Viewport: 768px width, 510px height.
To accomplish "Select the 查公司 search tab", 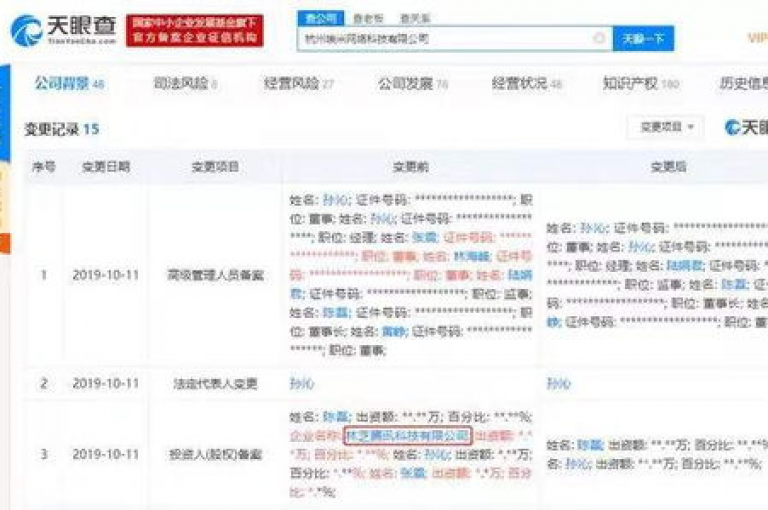I will click(321, 19).
